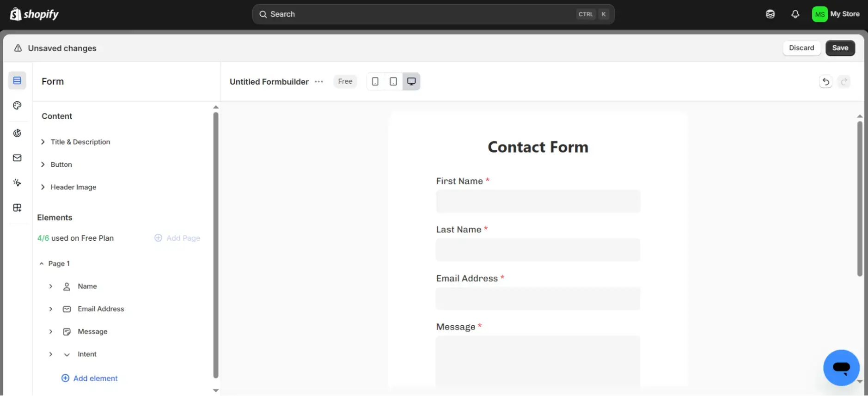Click the envelope icon beside Email Address
This screenshot has height=396, width=868.
[67, 309]
